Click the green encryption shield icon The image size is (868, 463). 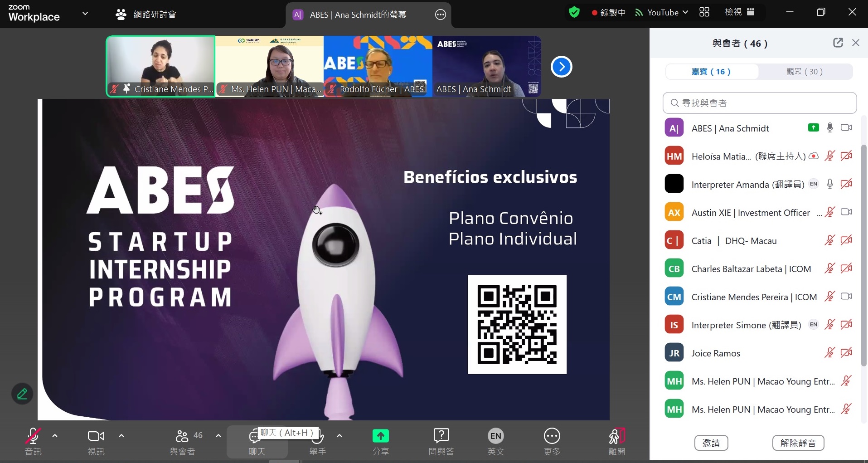(x=574, y=12)
